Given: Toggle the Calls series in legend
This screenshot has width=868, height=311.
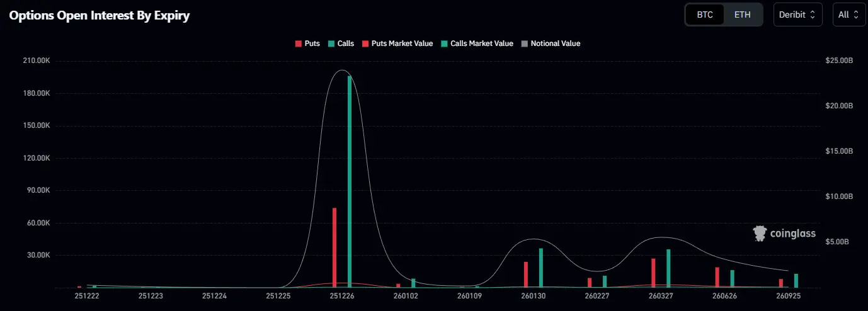Looking at the screenshot, I should pos(341,43).
